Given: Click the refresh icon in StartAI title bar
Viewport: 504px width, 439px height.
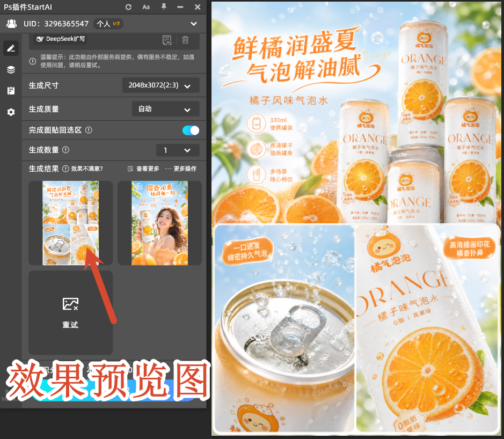Looking at the screenshot, I should tap(128, 7).
